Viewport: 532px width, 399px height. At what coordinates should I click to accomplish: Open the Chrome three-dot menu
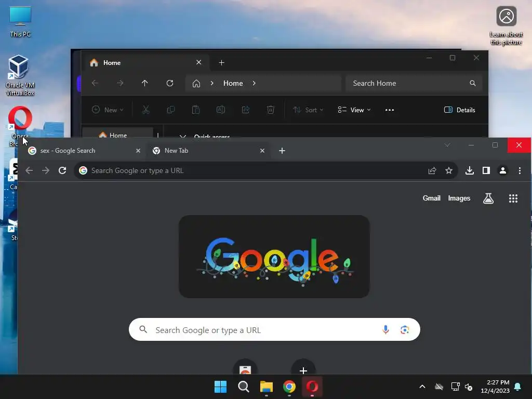click(x=520, y=170)
